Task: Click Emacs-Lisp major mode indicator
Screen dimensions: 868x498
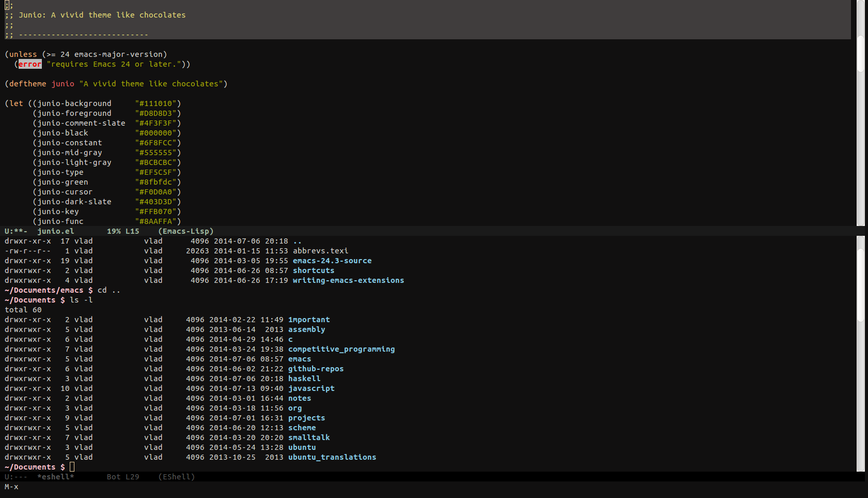Action: coord(185,231)
